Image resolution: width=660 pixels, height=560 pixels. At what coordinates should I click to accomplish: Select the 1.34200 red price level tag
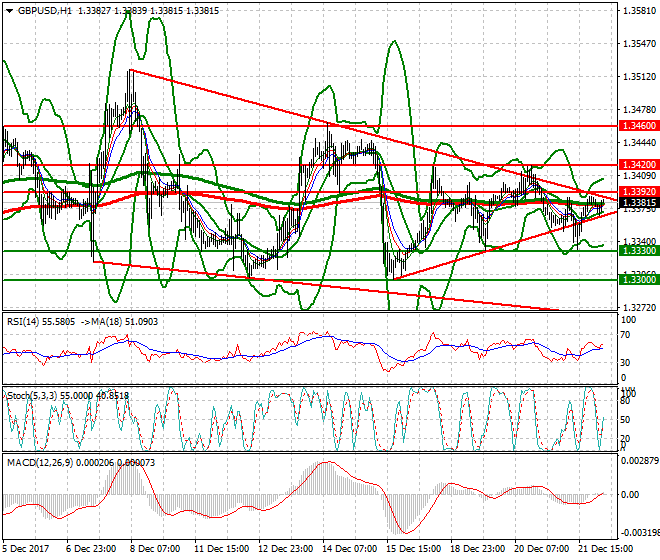click(638, 164)
